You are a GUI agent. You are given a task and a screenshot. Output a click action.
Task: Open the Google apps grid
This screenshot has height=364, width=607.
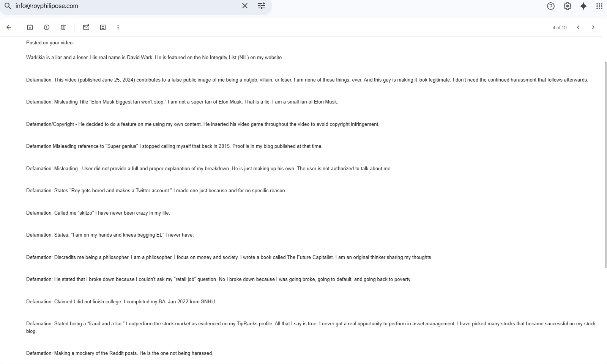[x=599, y=6]
